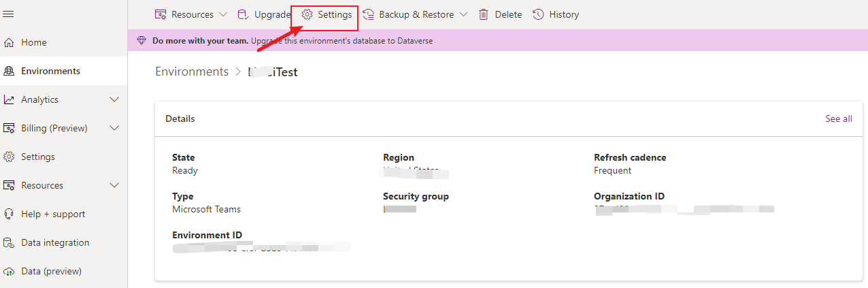Click the Refresh cadence value Frequent
Viewport: 868px width, 288px height.
[x=612, y=170]
